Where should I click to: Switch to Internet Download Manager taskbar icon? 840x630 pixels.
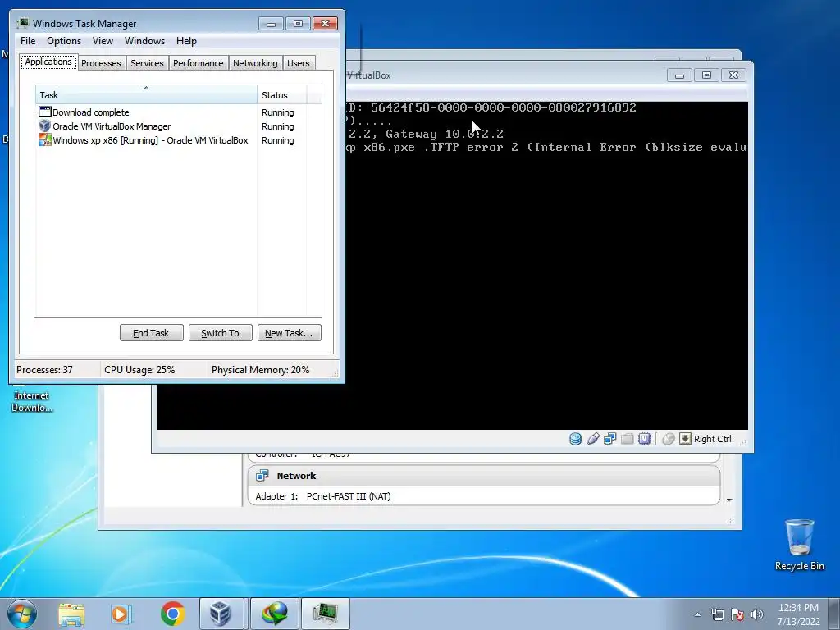(x=274, y=614)
